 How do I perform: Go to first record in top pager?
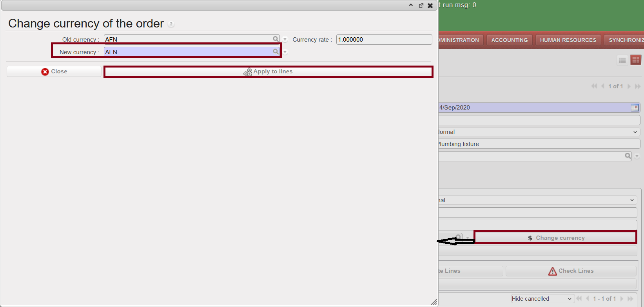[594, 86]
